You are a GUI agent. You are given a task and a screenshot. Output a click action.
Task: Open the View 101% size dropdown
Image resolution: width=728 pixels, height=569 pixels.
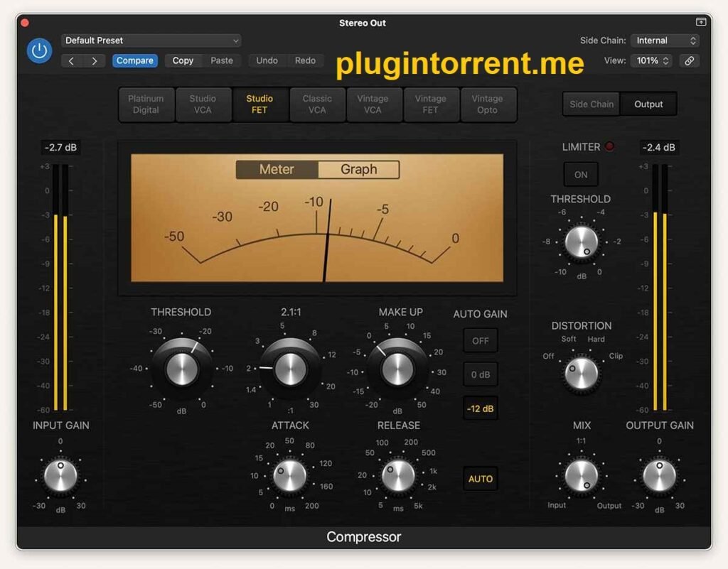[x=652, y=61]
